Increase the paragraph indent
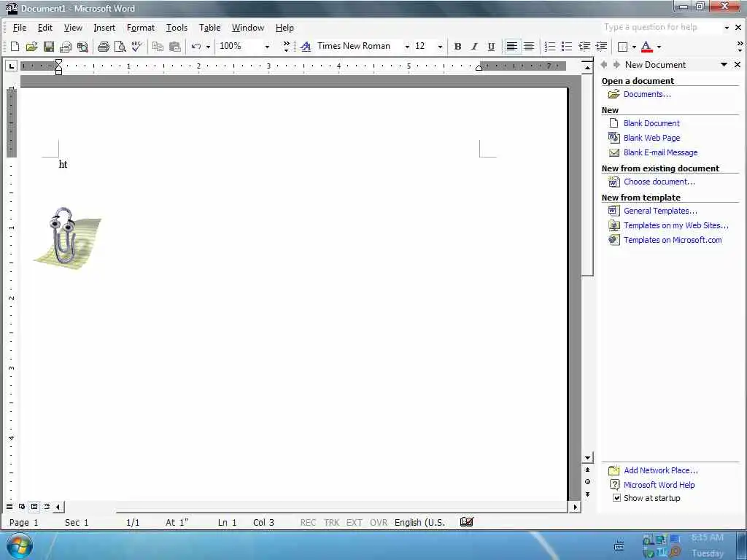Screen dimensions: 747x560 [x=601, y=46]
